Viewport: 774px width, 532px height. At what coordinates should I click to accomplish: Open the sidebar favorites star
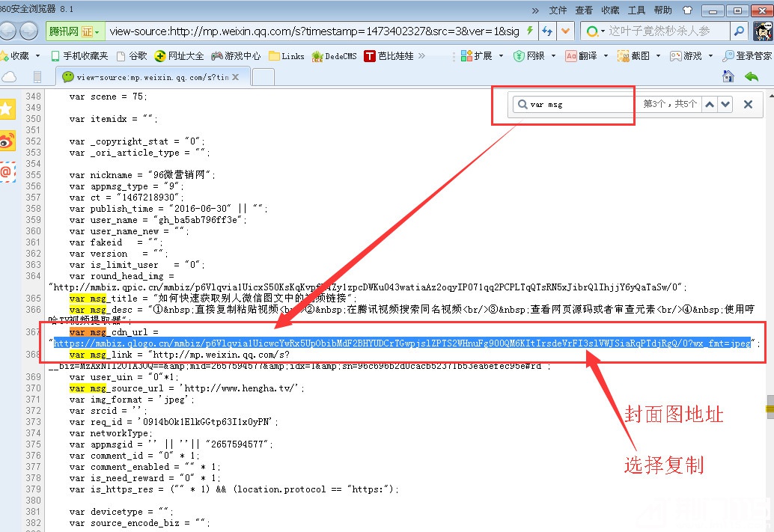(x=7, y=109)
